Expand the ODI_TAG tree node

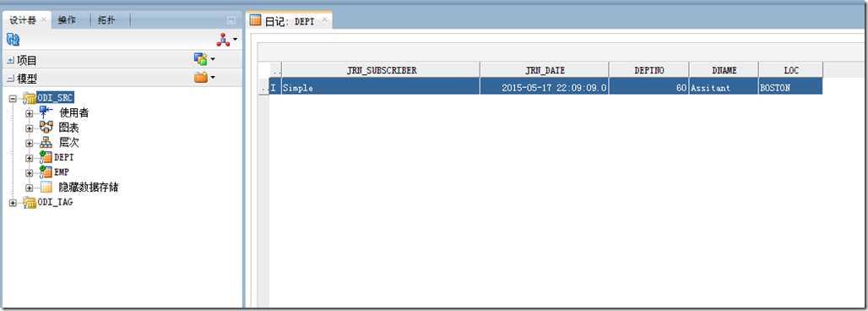click(13, 203)
